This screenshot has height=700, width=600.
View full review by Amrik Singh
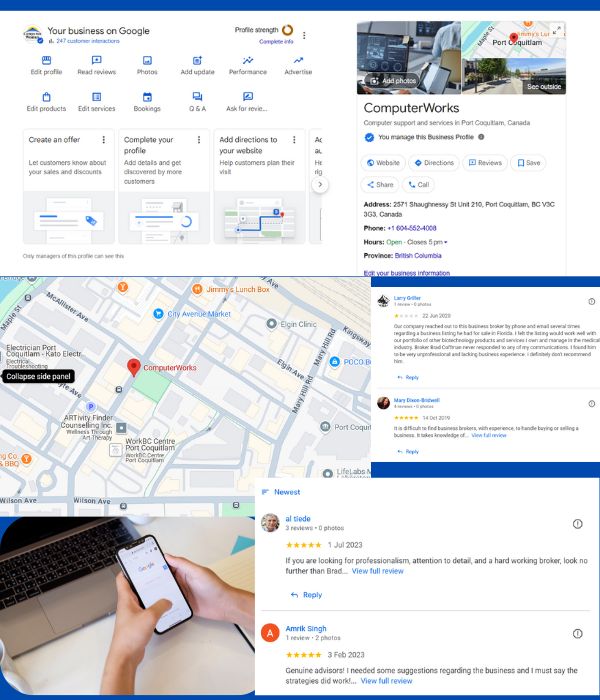[386, 681]
